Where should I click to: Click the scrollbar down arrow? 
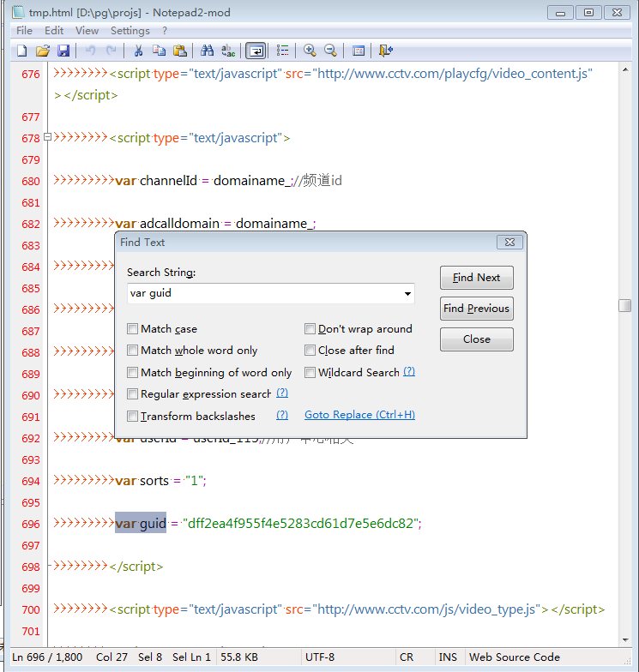625,639
